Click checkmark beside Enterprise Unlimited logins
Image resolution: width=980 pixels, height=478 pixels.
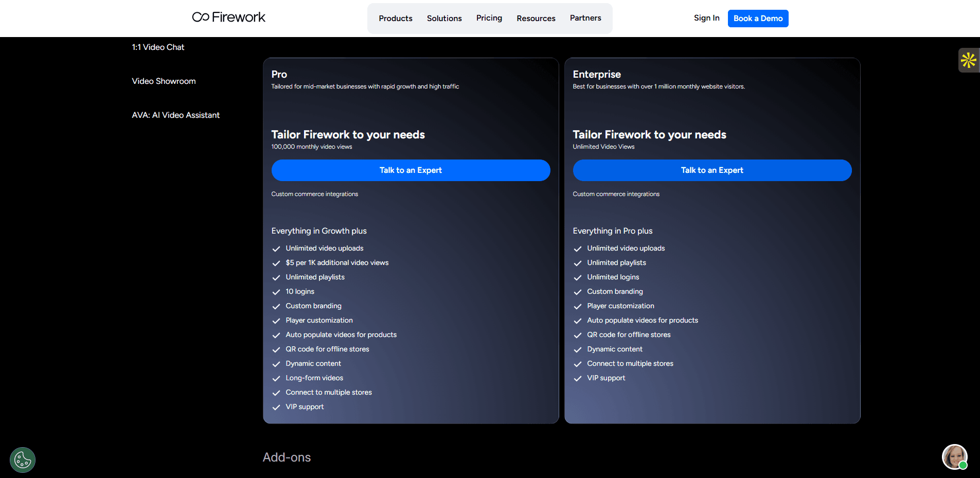(x=578, y=277)
